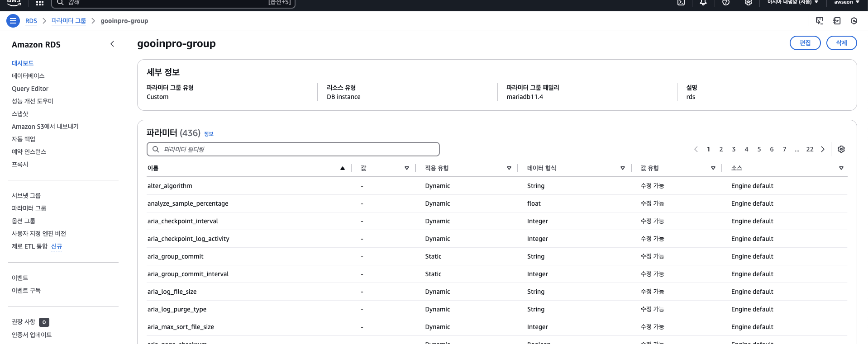Sort by the 소스 column
This screenshot has height=344, width=868.
pyautogui.click(x=841, y=168)
